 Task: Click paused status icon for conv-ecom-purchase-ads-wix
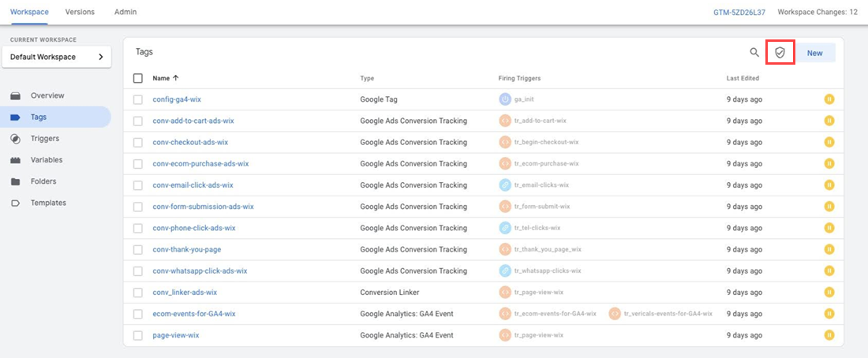pyautogui.click(x=829, y=164)
